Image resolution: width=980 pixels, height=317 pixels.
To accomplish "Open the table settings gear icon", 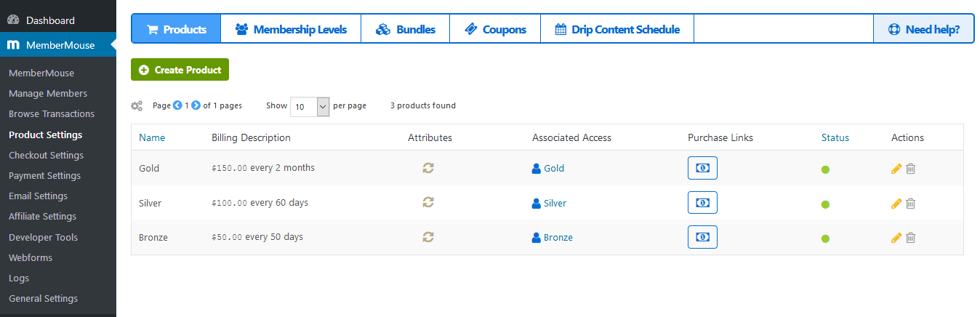I will coord(137,106).
